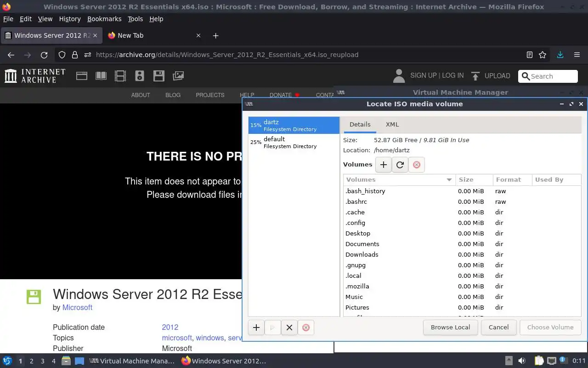The height and width of the screenshot is (368, 588).
Task: Open Details tab in Locate ISO dialog
Action: click(360, 125)
